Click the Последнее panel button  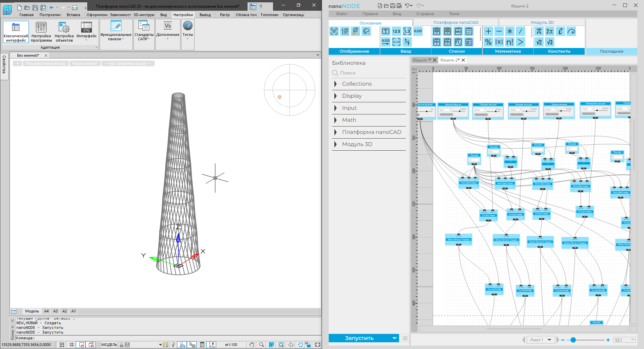pos(611,51)
